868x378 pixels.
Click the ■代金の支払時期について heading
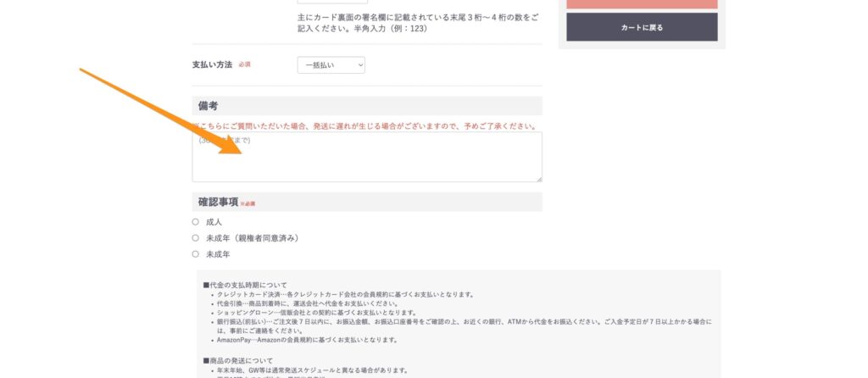(x=245, y=285)
